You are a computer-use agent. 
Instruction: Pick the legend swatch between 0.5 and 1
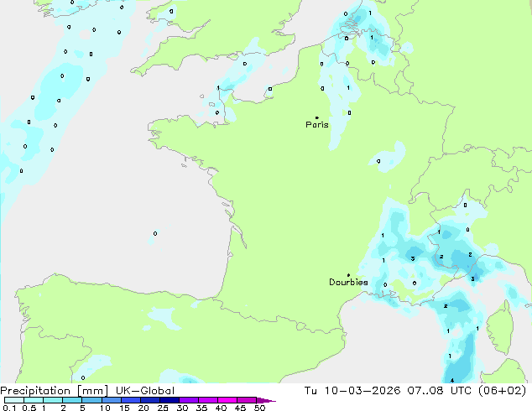click(34, 400)
